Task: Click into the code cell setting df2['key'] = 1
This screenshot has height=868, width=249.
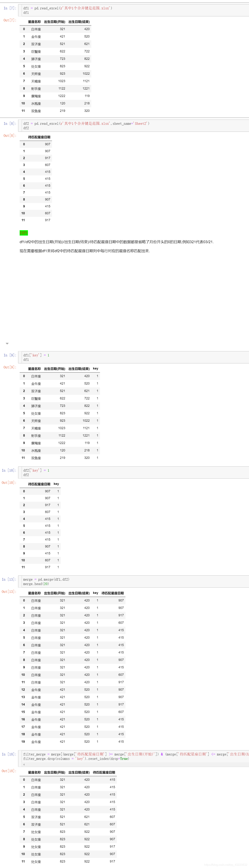Action: click(135, 472)
